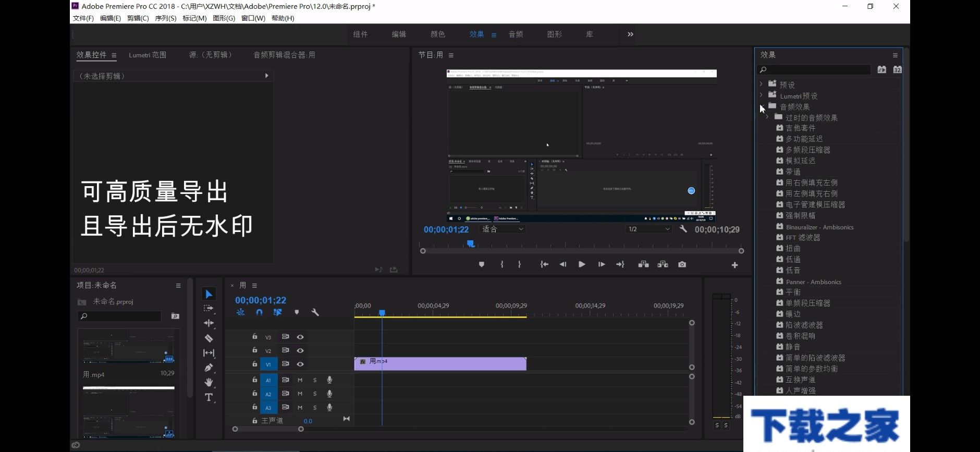
Task: Open timeline display settings wrench
Action: [315, 312]
